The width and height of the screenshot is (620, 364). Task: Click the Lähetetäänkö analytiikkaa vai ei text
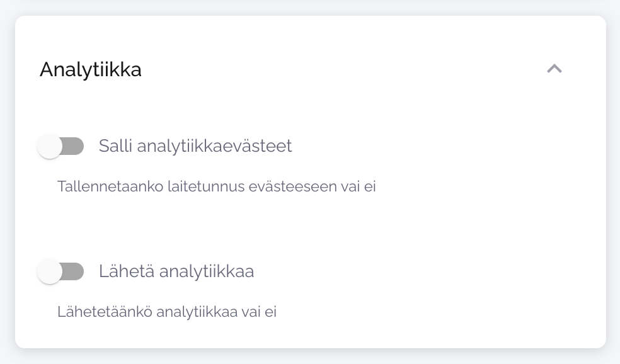click(167, 312)
